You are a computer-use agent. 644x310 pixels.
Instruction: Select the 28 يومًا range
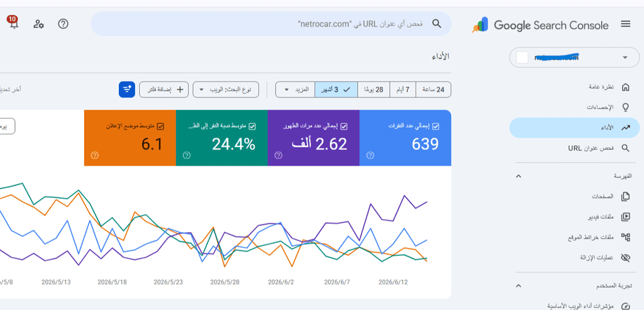click(x=374, y=89)
